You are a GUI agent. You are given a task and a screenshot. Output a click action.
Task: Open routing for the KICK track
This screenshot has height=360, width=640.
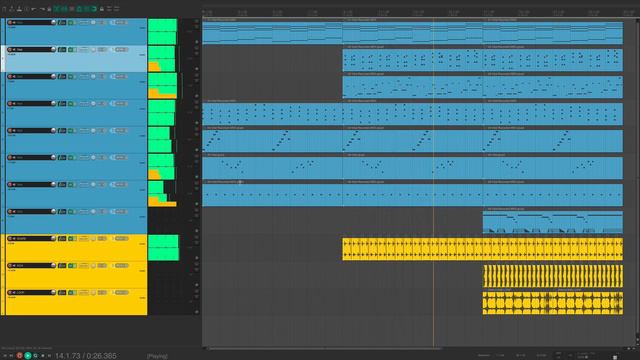62,265
